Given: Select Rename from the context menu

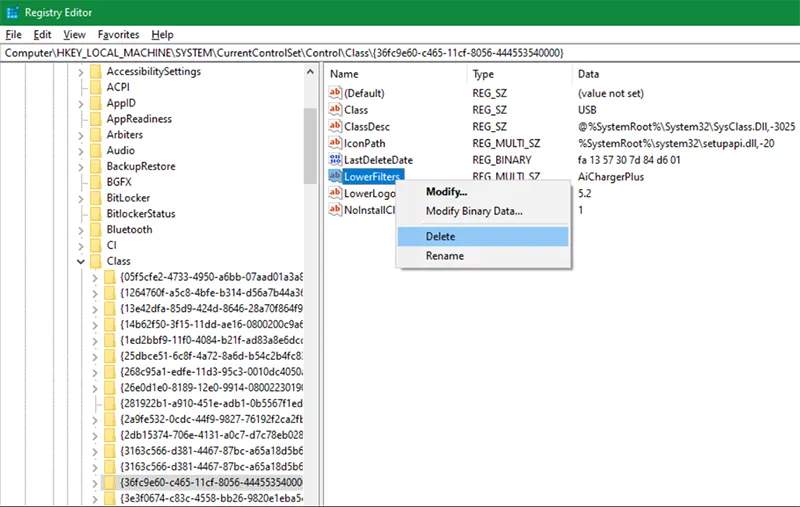Looking at the screenshot, I should coord(445,256).
